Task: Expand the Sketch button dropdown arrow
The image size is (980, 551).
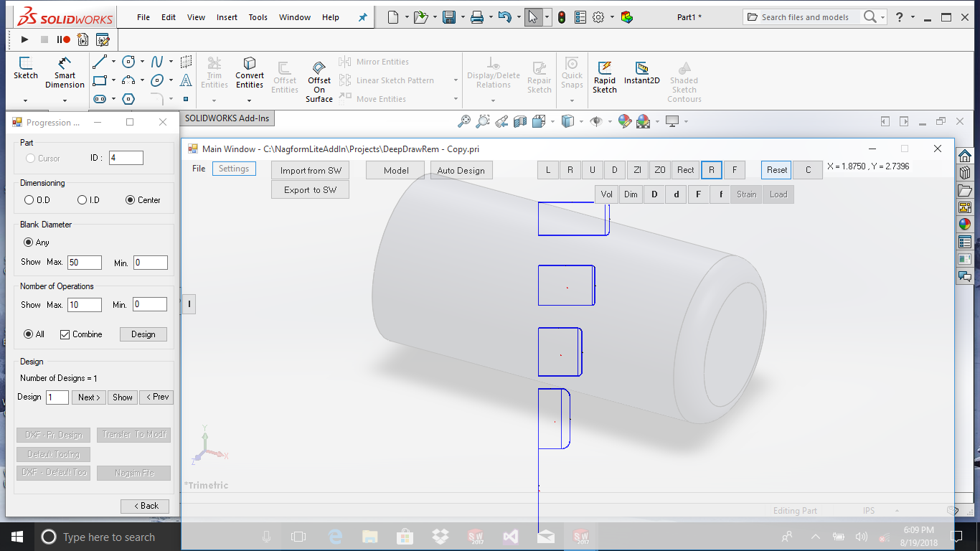Action: [x=26, y=100]
